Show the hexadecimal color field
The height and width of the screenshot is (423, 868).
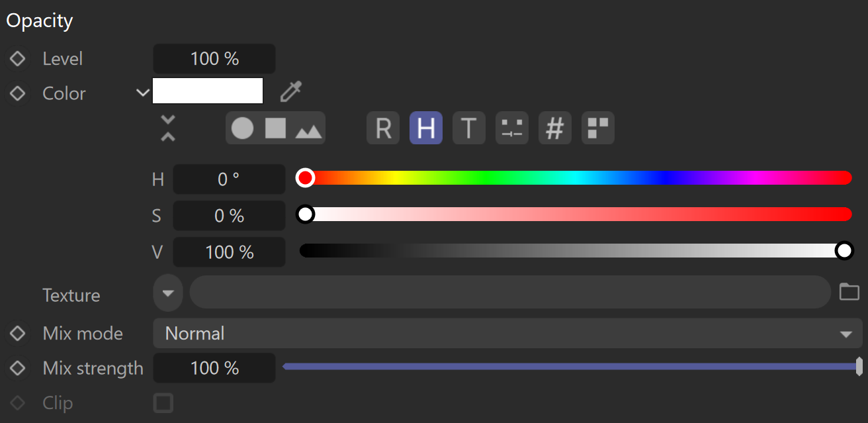coord(554,128)
